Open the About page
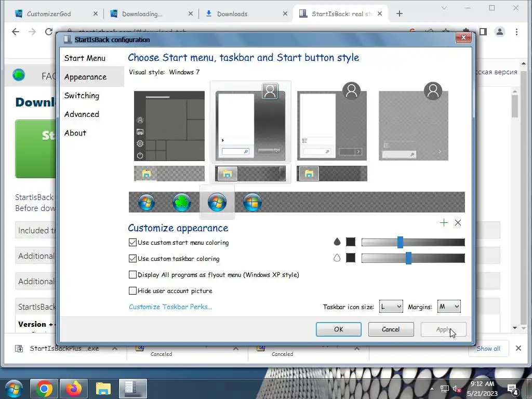 coord(92,133)
